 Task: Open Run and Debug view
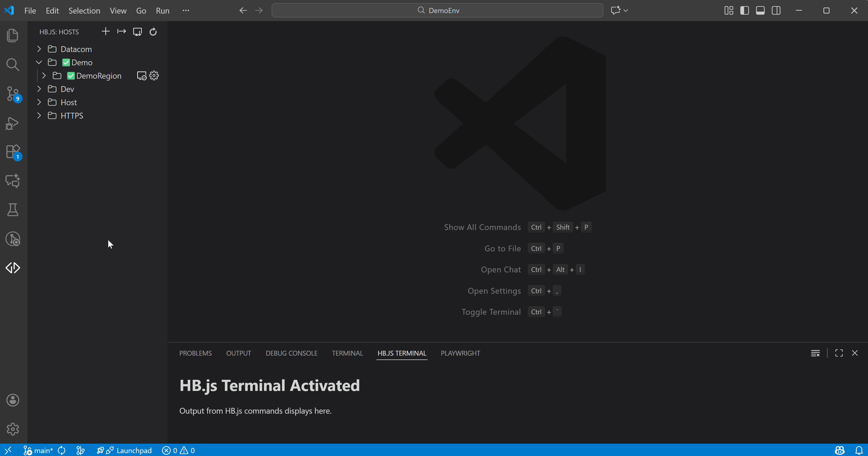pos(13,123)
